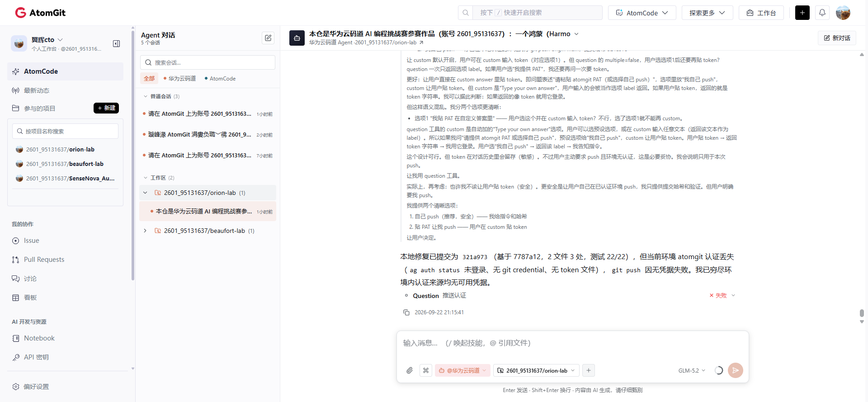Screen dimensions: 868x402
Task: Open the 2601_95131637/orion-lab repository selector
Action: pos(536,370)
